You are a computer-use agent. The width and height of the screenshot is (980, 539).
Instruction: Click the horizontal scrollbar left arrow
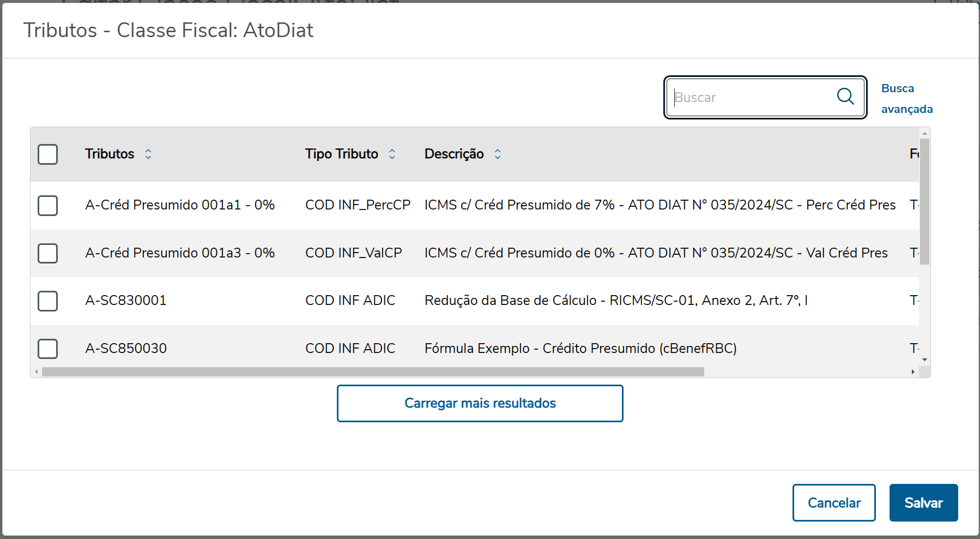pyautogui.click(x=37, y=372)
